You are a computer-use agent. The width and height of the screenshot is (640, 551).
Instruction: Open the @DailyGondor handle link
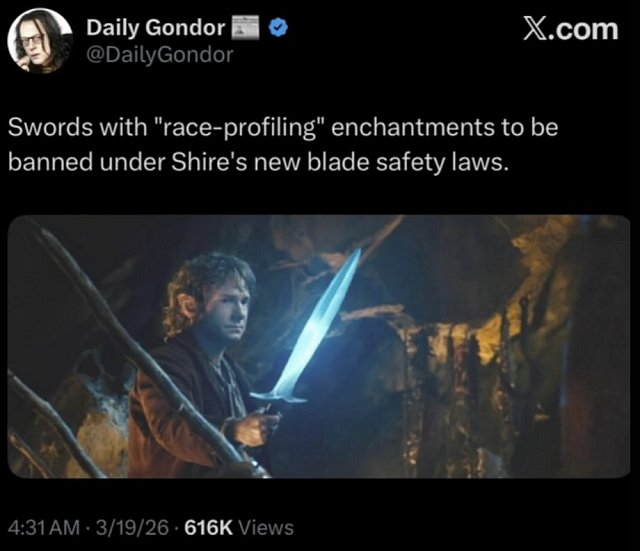[x=160, y=55]
